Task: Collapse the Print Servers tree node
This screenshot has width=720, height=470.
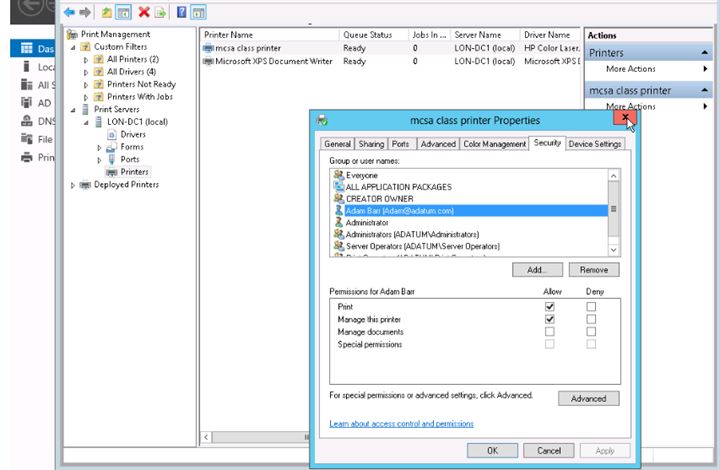Action: point(73,109)
